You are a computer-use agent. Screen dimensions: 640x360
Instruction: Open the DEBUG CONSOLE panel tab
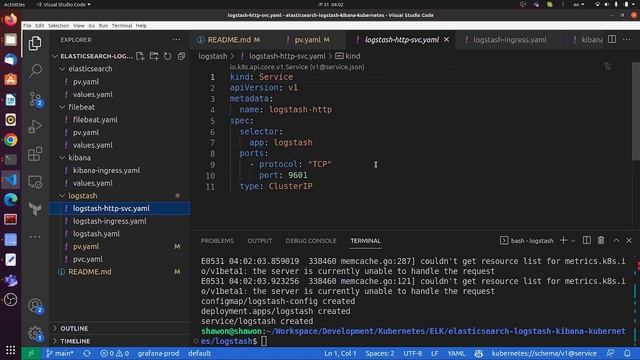click(311, 241)
